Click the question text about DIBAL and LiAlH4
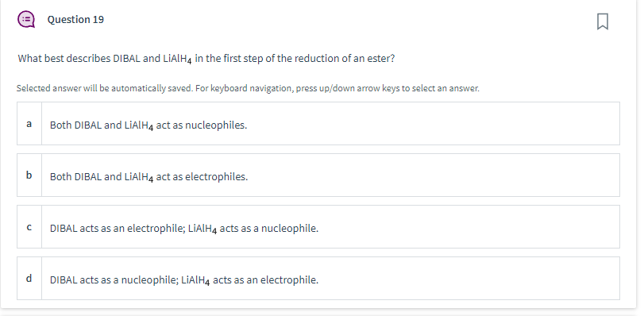The image size is (644, 316). point(206,59)
